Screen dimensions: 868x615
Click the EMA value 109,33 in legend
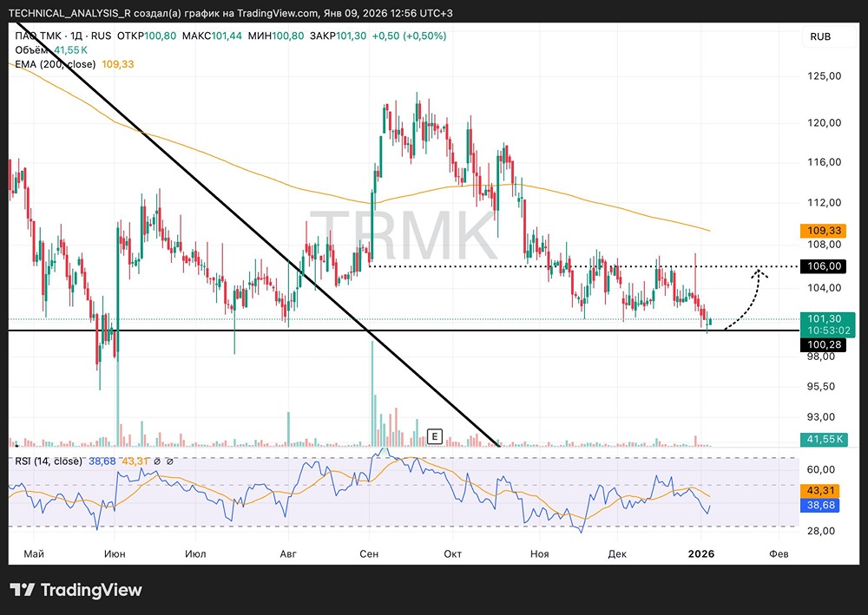click(118, 64)
